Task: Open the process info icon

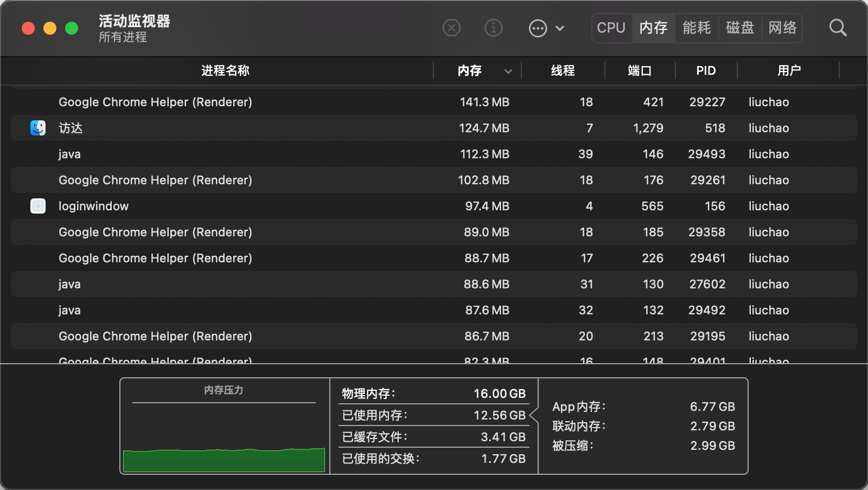Action: [493, 28]
